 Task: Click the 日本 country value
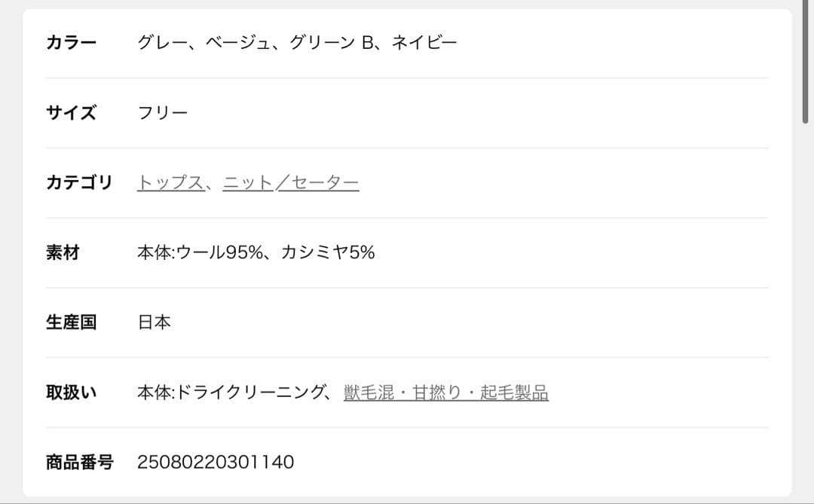155,322
